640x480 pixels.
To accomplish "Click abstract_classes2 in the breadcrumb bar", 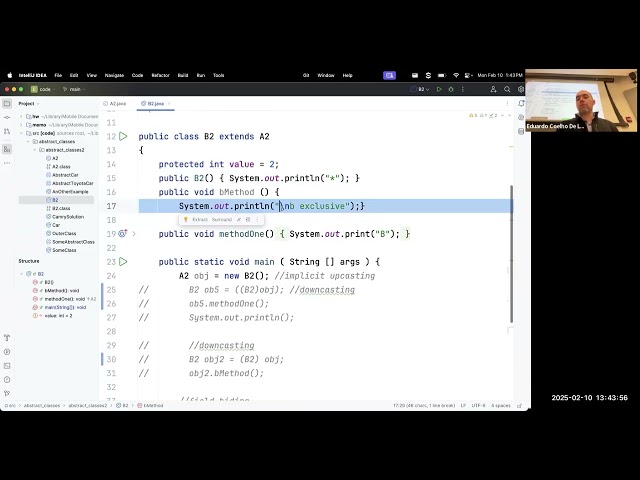I will (x=87, y=406).
